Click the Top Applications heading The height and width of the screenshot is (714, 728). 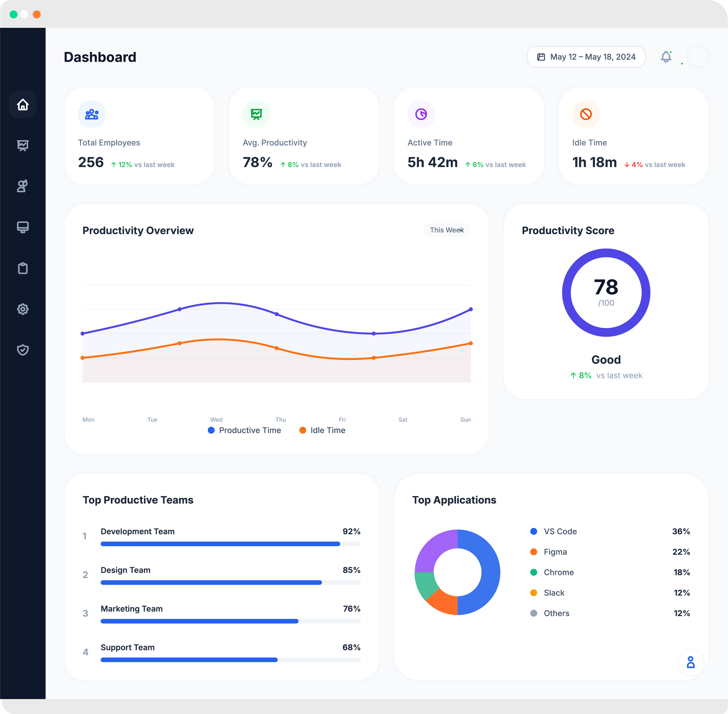[x=454, y=500]
